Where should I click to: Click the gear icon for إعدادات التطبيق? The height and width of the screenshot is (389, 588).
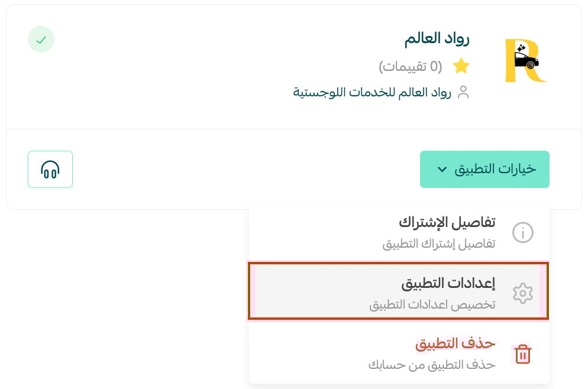pyautogui.click(x=523, y=293)
